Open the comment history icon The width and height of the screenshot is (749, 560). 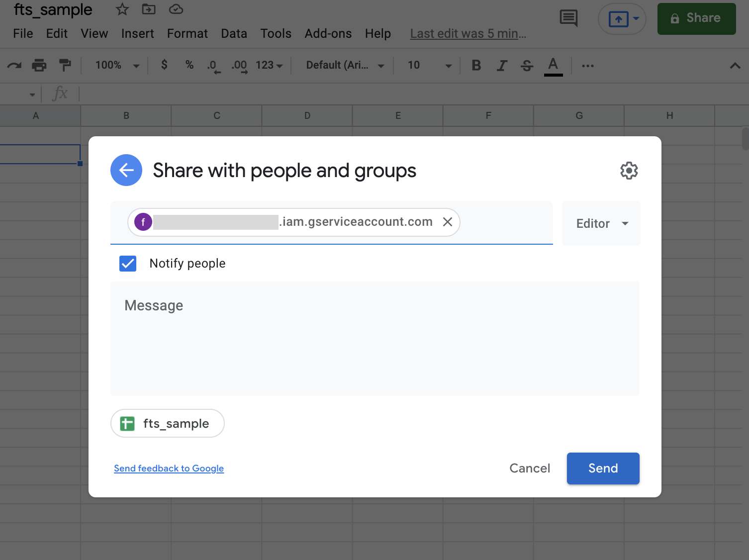click(568, 18)
